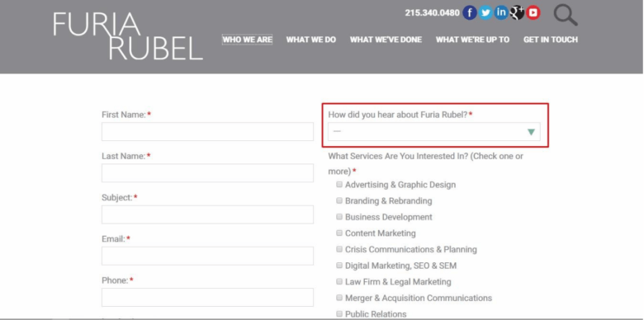Image resolution: width=644 pixels, height=320 pixels.
Task: Open WHAT WE'VE DONE menu
Action: (x=386, y=40)
